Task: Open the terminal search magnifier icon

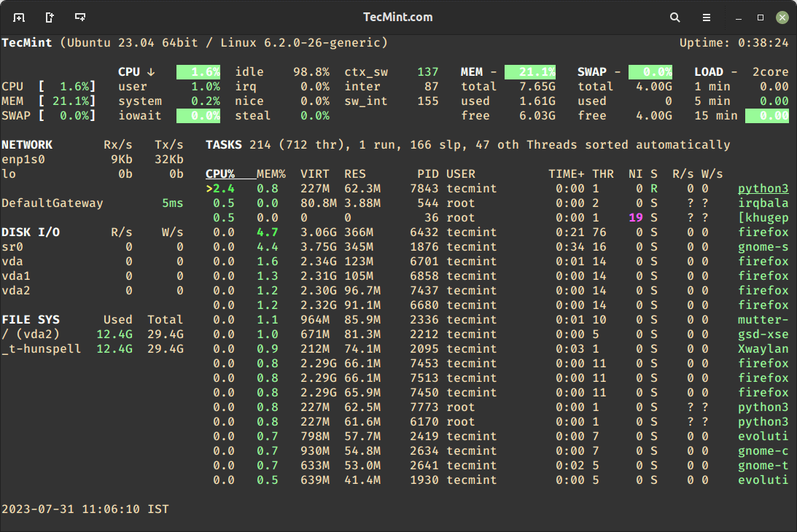Action: coord(675,17)
